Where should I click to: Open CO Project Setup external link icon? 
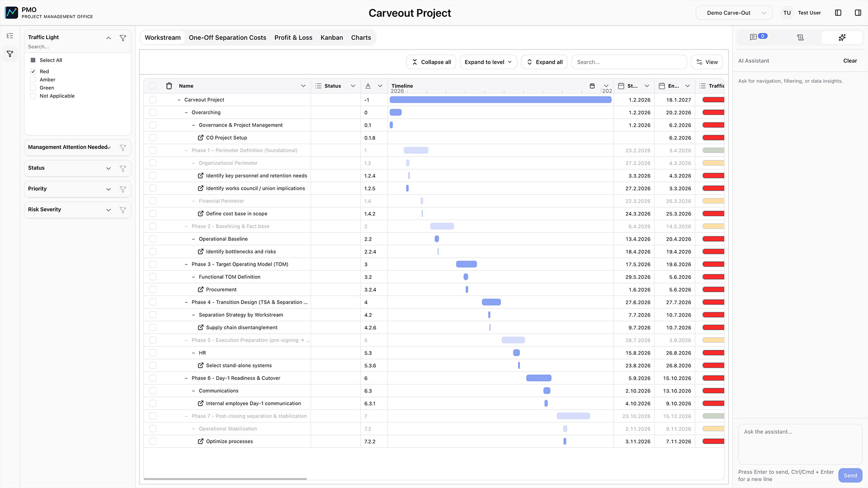coord(200,138)
